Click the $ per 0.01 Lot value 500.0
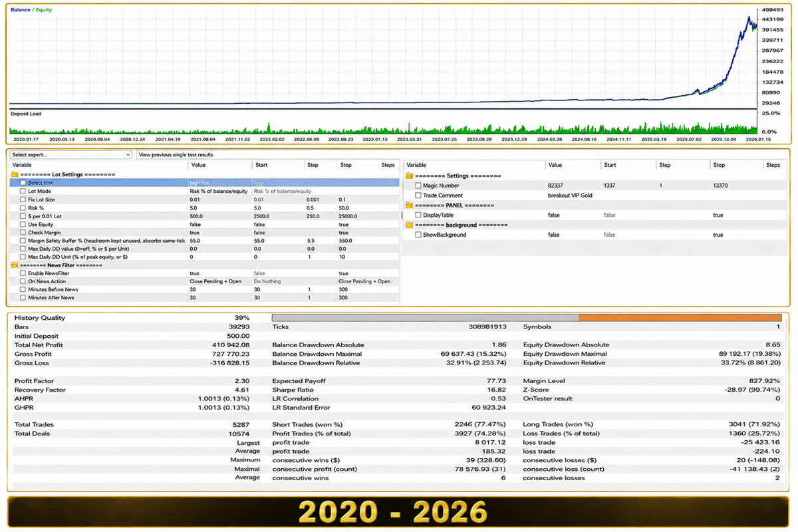The image size is (798, 532). [196, 216]
